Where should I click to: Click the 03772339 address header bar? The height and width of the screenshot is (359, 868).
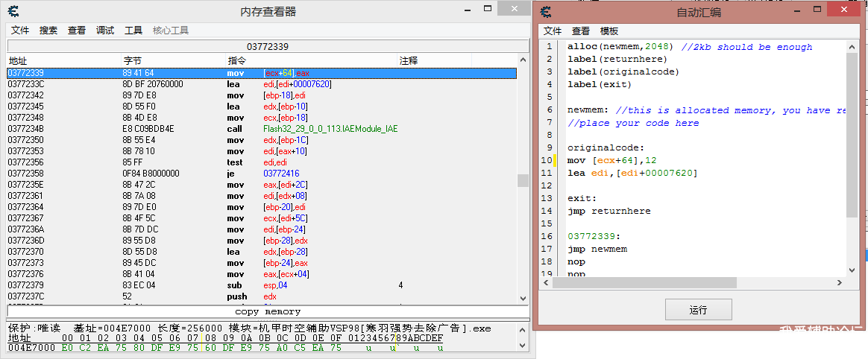click(268, 46)
